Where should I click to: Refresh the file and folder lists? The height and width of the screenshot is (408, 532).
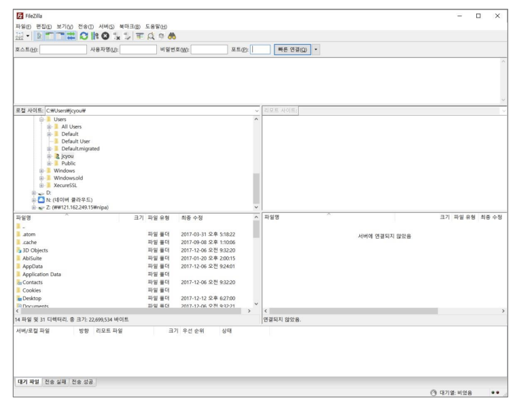[x=84, y=36]
